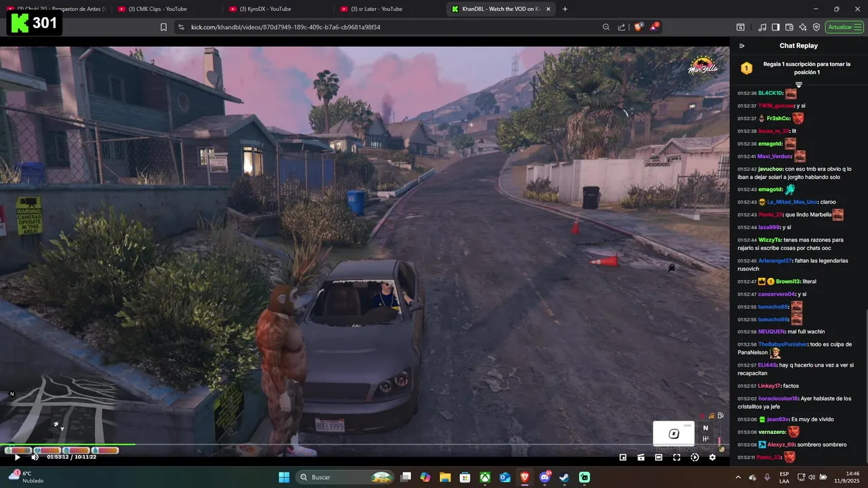Close the KhanDBL Kick tab
Screen dimensions: 868x488
[x=549, y=9]
